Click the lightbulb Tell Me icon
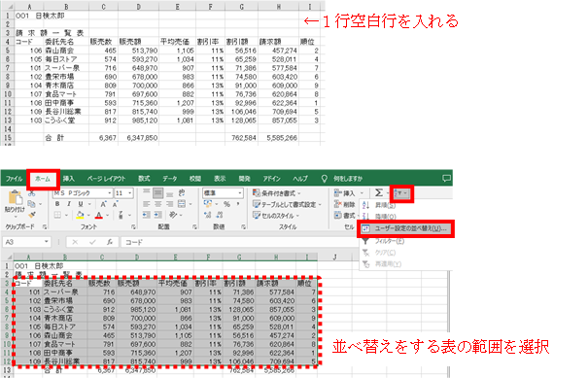 pos(324,179)
